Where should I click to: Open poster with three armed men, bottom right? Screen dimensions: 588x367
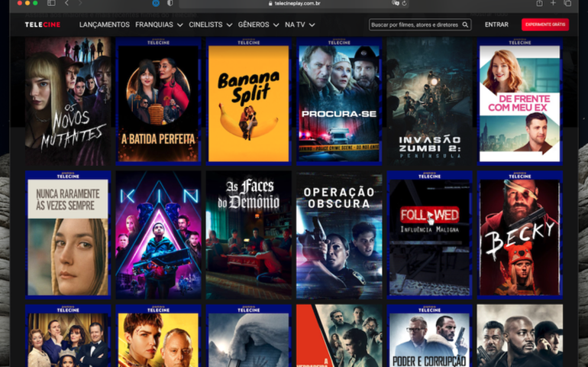(520, 336)
